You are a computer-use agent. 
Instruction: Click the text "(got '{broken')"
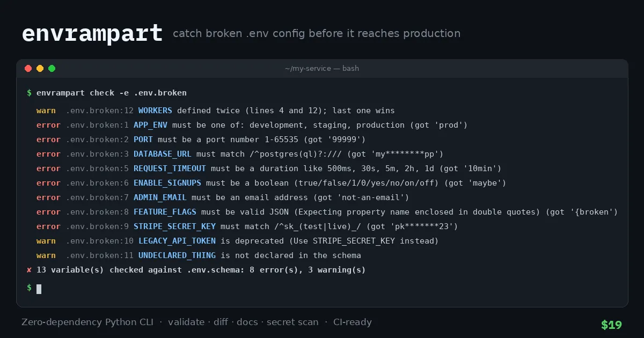click(582, 212)
